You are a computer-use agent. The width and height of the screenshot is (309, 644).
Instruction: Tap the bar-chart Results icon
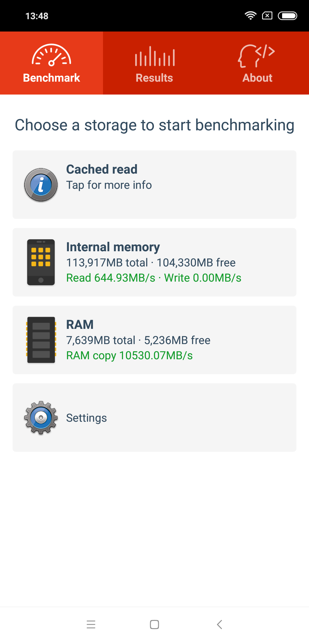click(155, 56)
